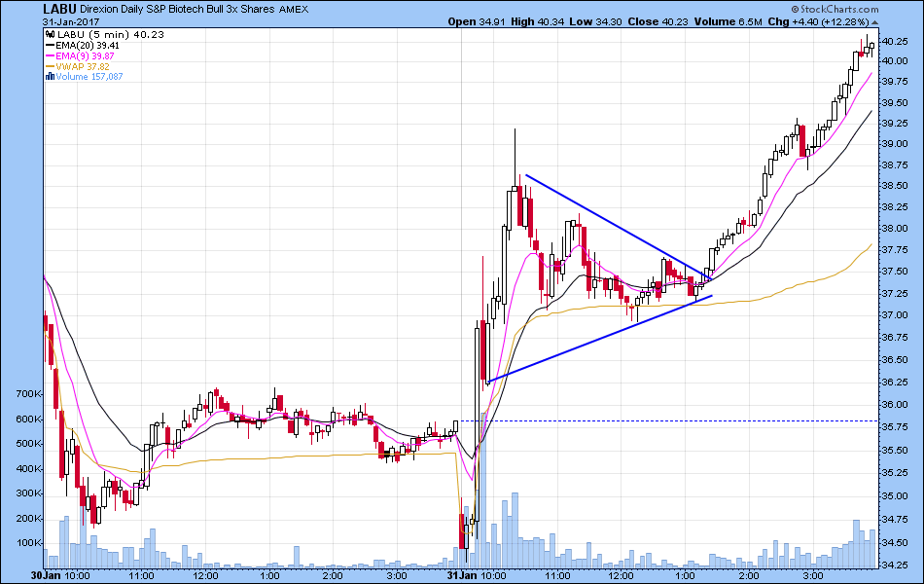Image resolution: width=924 pixels, height=584 pixels.
Task: Click the 'High 40.34' value
Action: (537, 21)
